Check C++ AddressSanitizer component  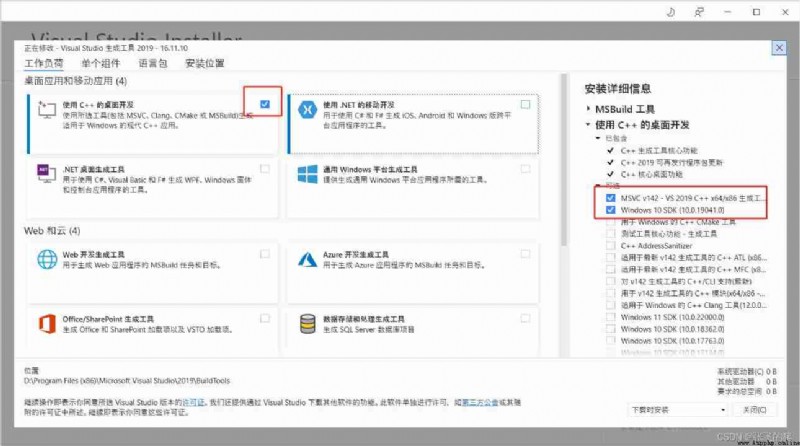(x=610, y=245)
